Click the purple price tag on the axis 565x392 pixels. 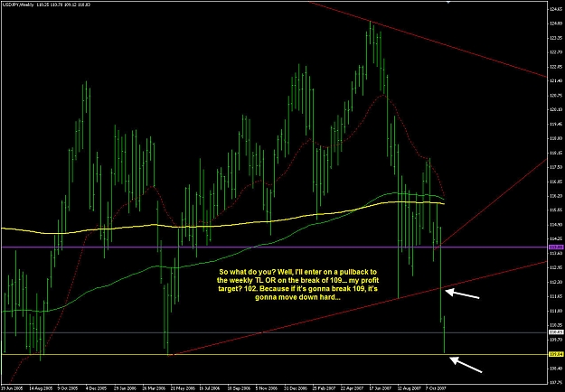[554, 247]
